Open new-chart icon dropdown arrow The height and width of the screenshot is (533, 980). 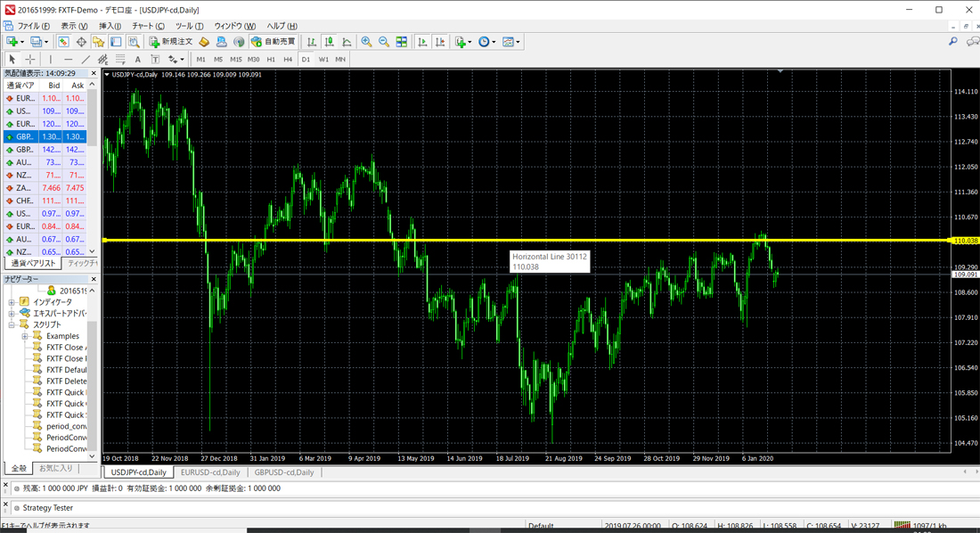(x=22, y=42)
